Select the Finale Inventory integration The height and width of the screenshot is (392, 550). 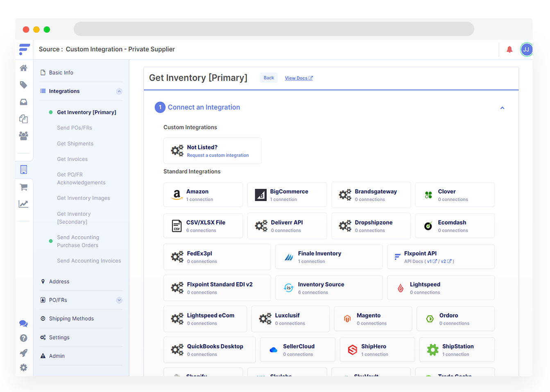pos(329,257)
